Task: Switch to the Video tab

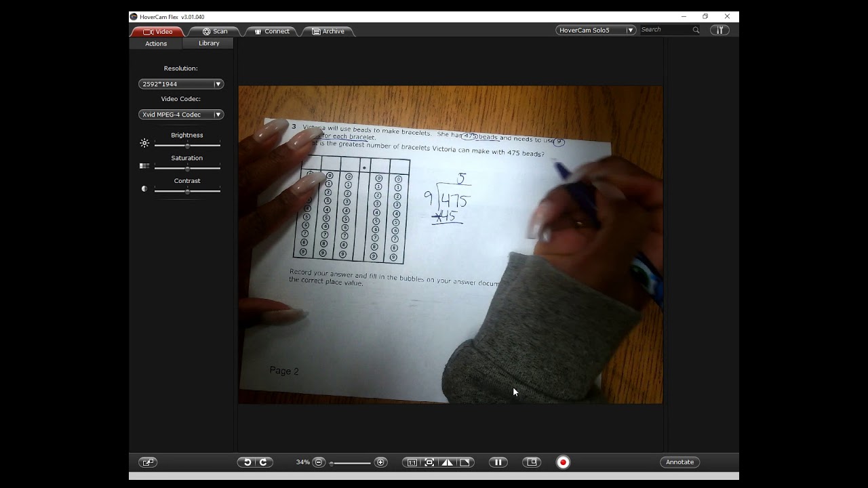Action: pos(157,31)
